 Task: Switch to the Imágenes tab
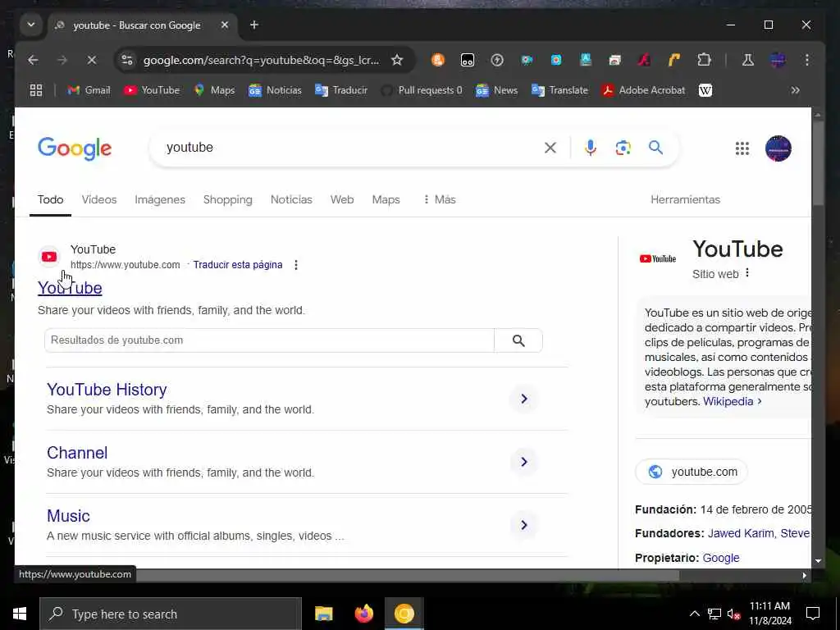click(160, 199)
